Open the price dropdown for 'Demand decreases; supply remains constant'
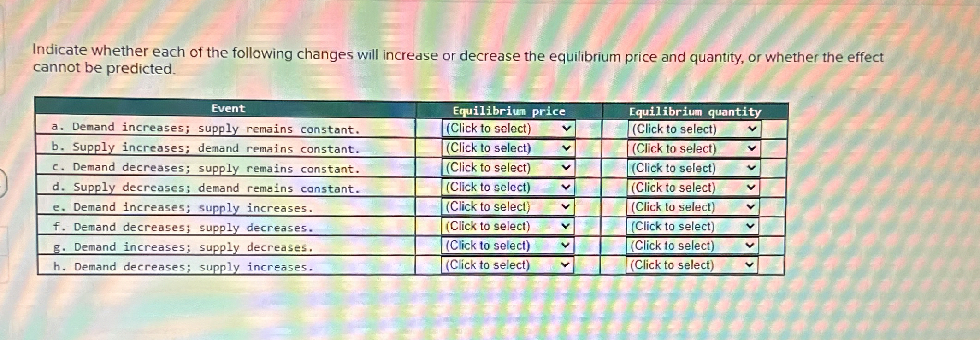980x340 pixels. point(507,168)
